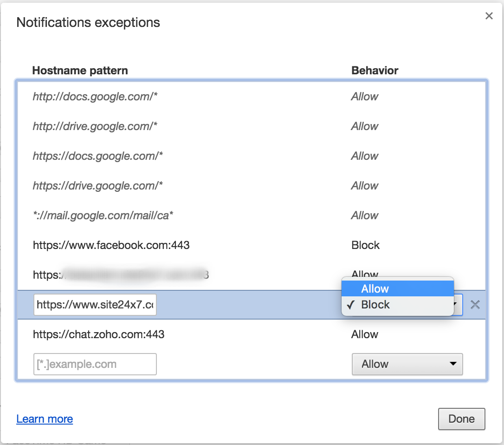
Task: Click Block behavior for facebook.com
Action: click(x=365, y=245)
